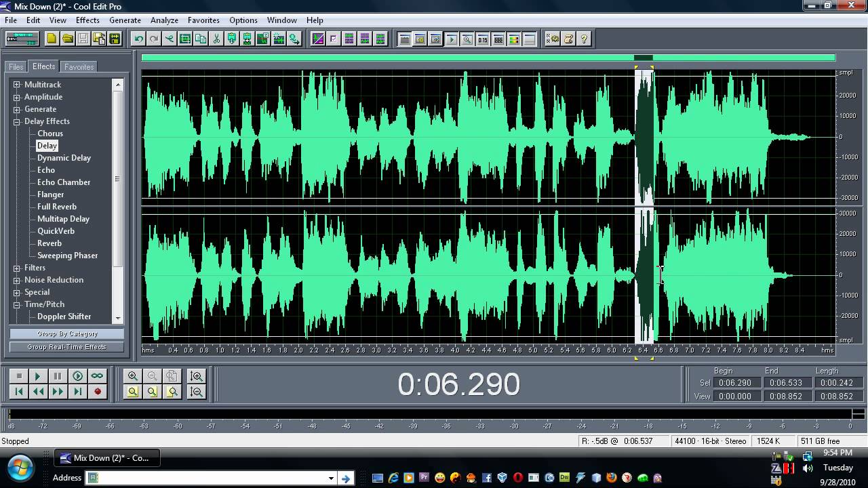Image resolution: width=868 pixels, height=488 pixels.
Task: Click the Rewind transport button
Action: point(38,391)
